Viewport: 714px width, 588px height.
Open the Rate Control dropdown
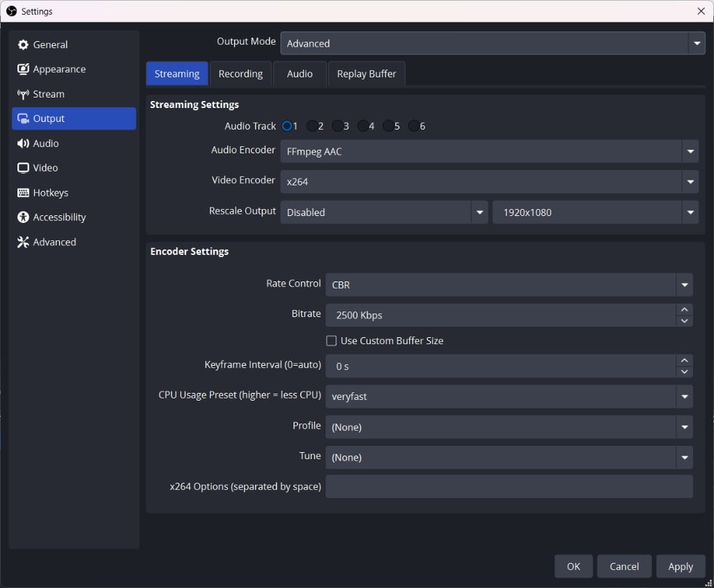[509, 285]
